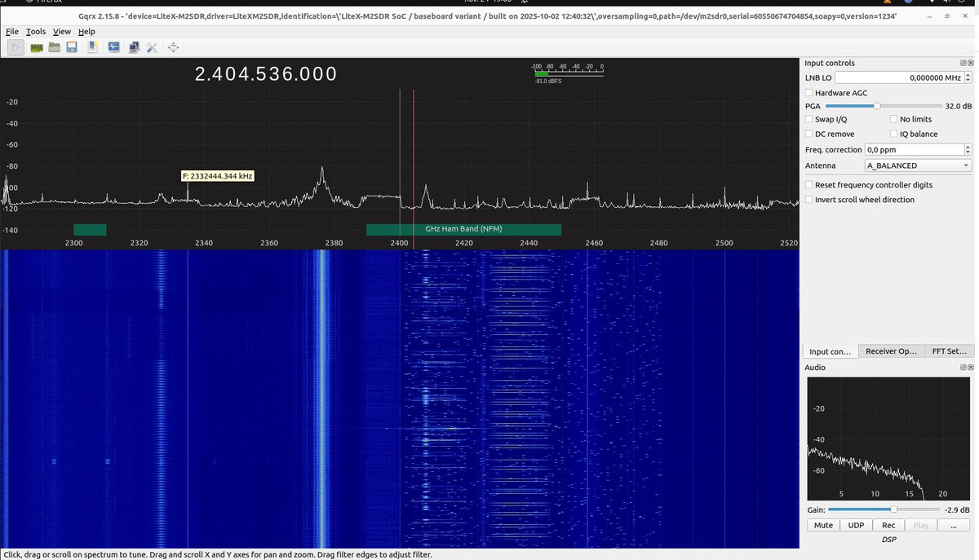This screenshot has width=979, height=560.
Task: Click the GHz Ham Band (NFM) marker
Action: [463, 229]
